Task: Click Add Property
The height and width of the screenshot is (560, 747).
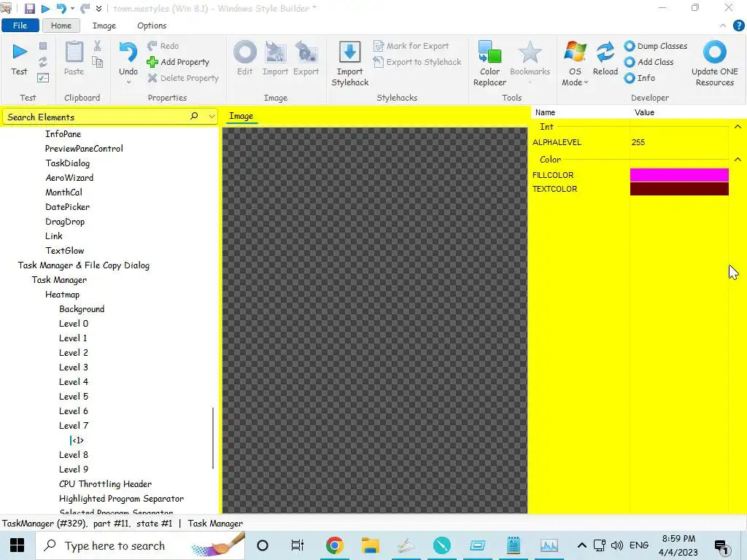Action: pos(178,62)
